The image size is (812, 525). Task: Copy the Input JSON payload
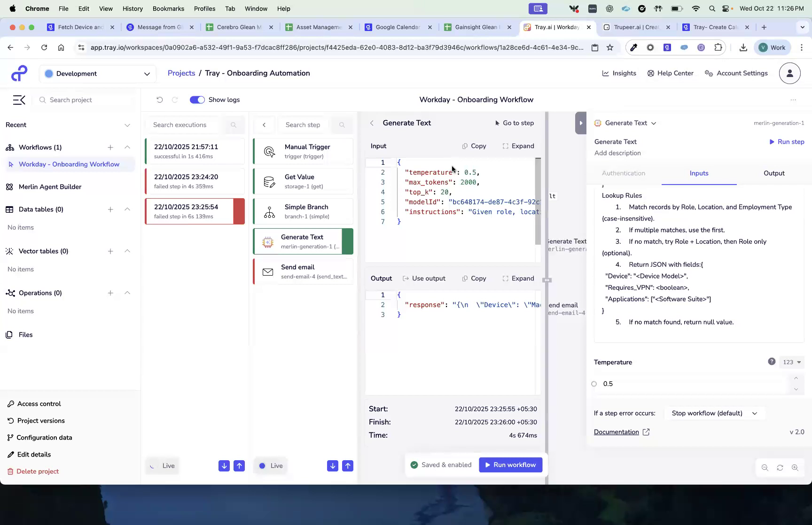[x=474, y=146]
